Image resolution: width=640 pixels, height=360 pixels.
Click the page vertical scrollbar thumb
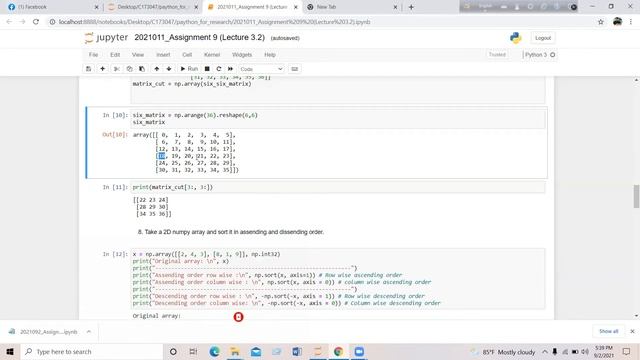636,196
